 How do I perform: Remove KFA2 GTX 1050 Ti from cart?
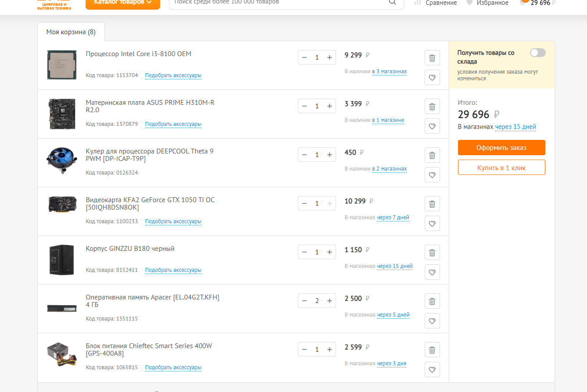pyautogui.click(x=432, y=204)
